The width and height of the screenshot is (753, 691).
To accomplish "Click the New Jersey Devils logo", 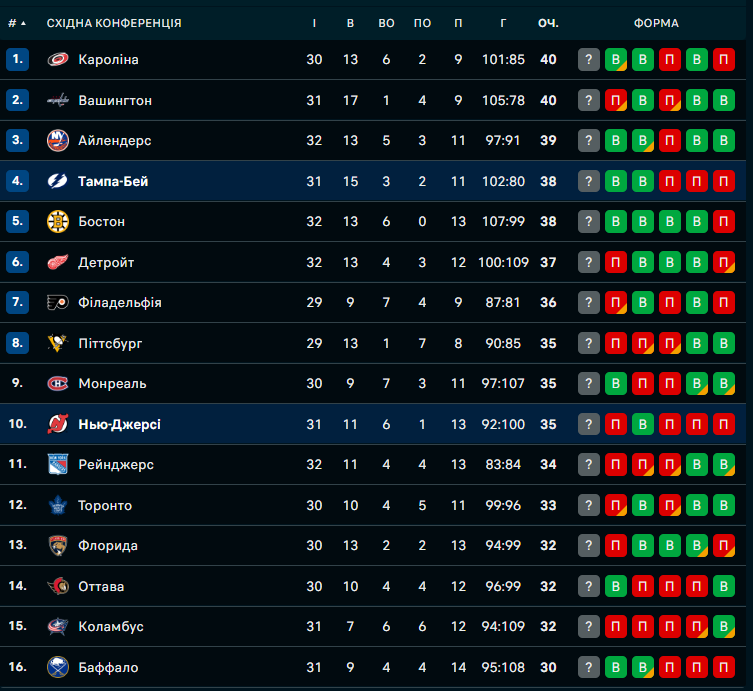I will [x=58, y=425].
